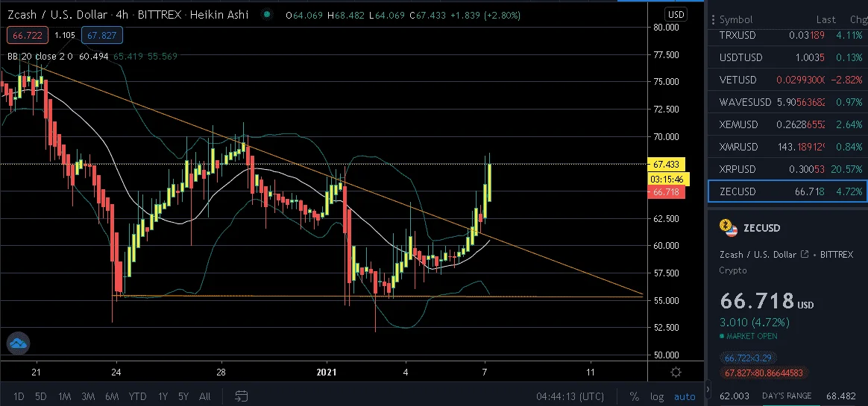Click the BITTREX exchange label in details

[x=837, y=255]
